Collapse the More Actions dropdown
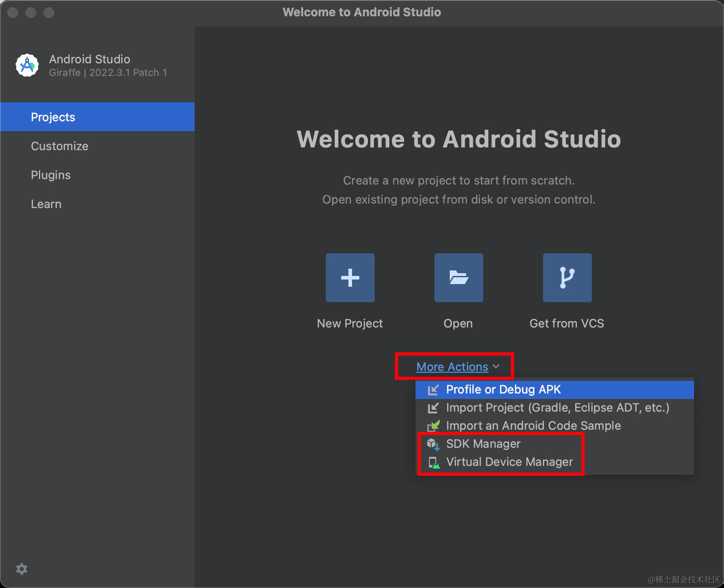This screenshot has width=724, height=588. pyautogui.click(x=452, y=366)
